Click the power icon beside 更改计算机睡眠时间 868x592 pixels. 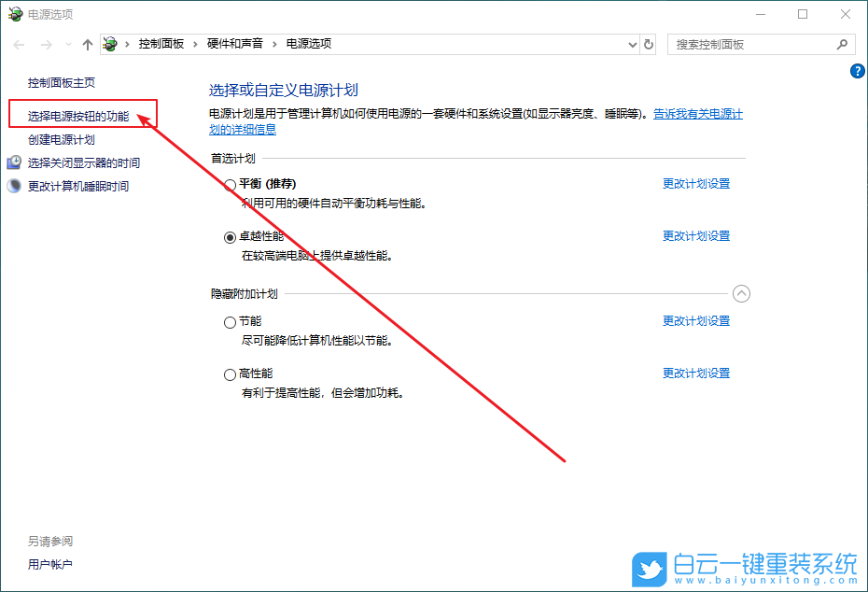coord(13,183)
